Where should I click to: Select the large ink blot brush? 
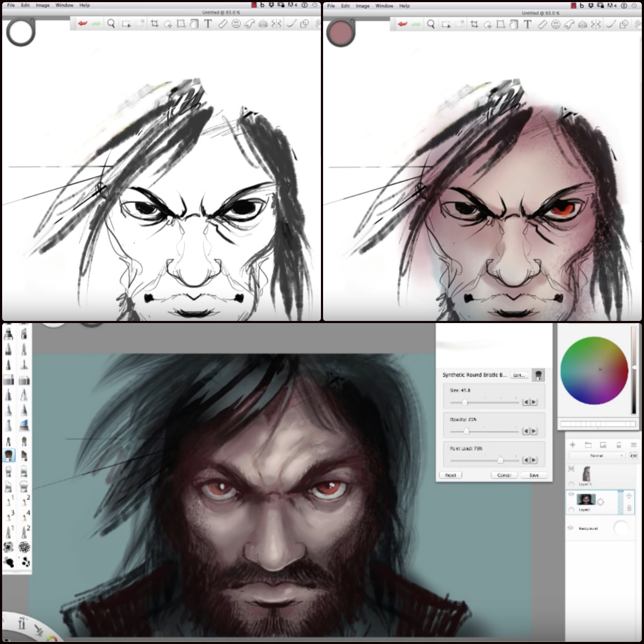point(9,561)
